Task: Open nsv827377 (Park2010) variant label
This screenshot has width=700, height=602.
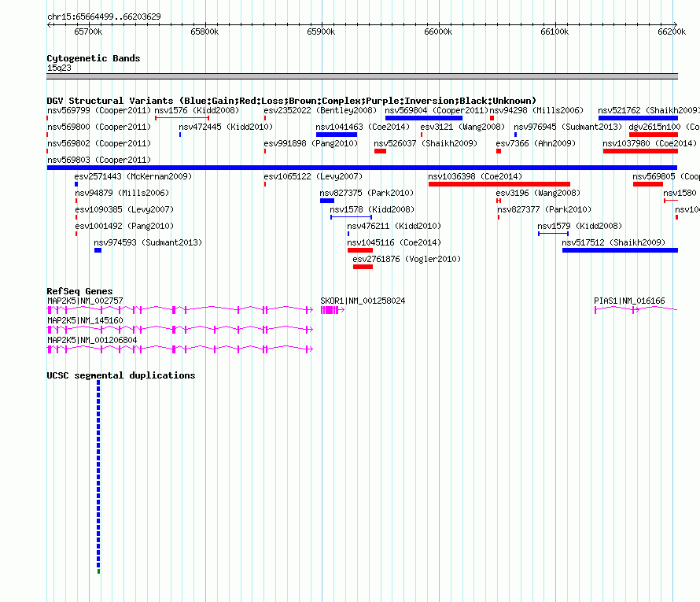Action: point(544,209)
